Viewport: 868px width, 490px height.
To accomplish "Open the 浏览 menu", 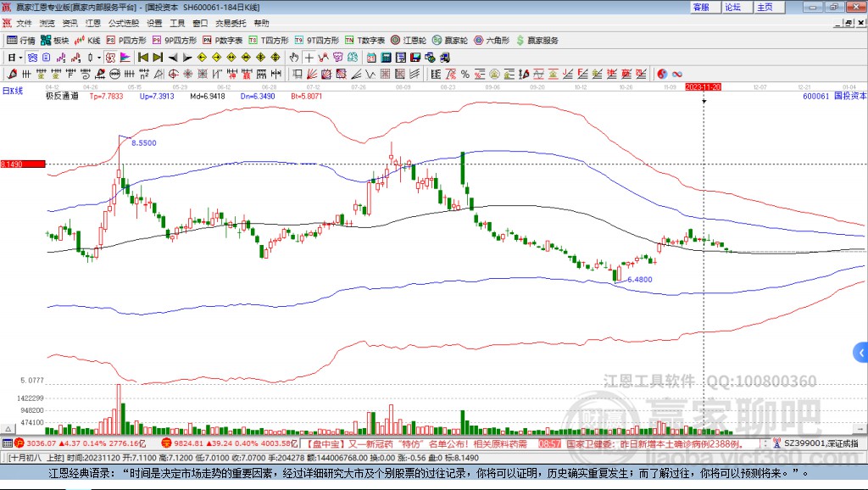I will [x=47, y=23].
